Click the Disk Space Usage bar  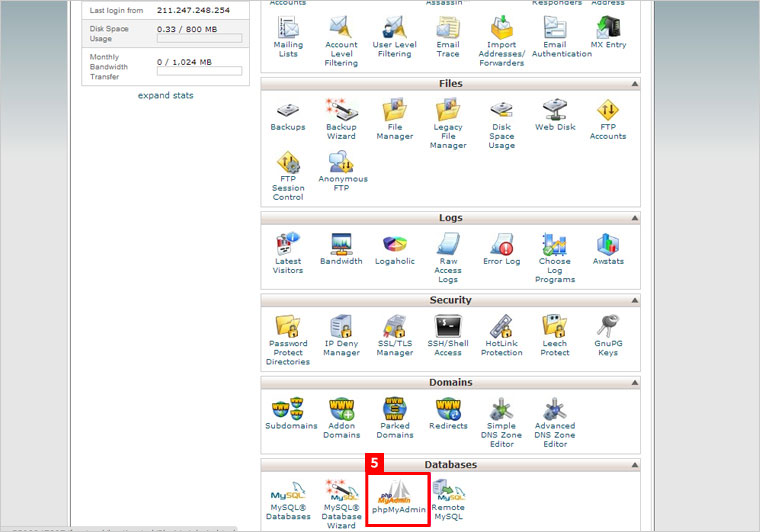click(x=199, y=39)
